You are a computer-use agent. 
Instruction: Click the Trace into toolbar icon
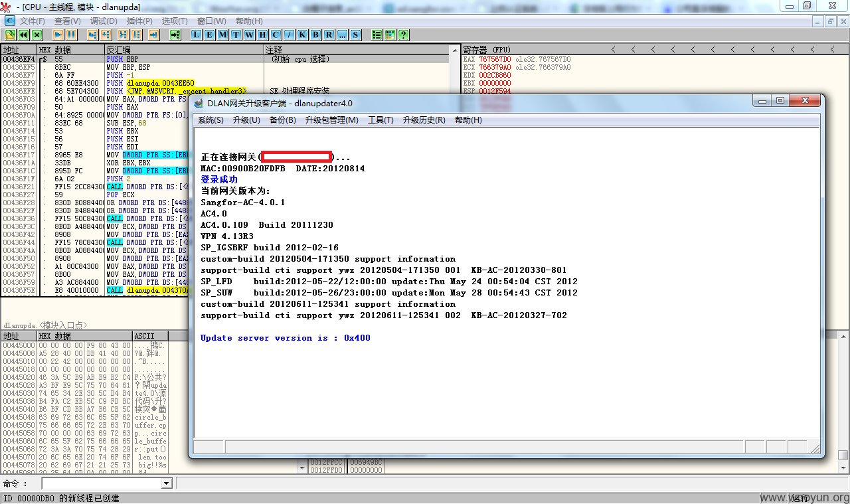click(123, 35)
